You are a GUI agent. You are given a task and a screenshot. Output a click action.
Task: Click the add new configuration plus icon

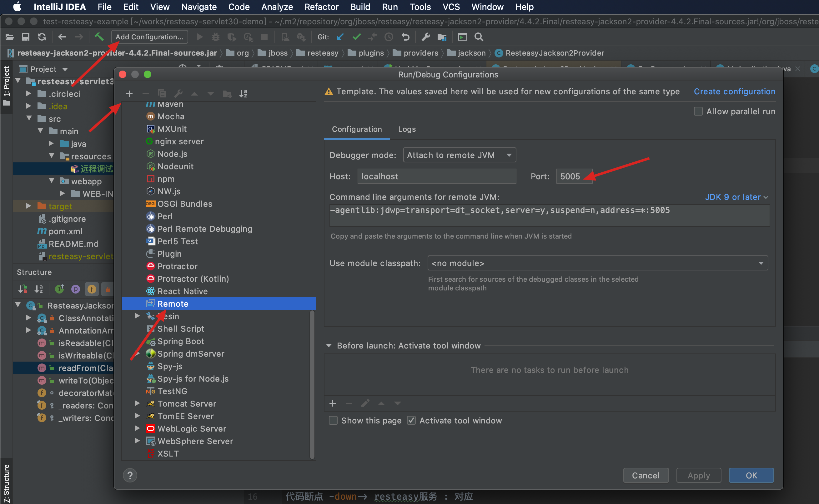[x=129, y=94]
